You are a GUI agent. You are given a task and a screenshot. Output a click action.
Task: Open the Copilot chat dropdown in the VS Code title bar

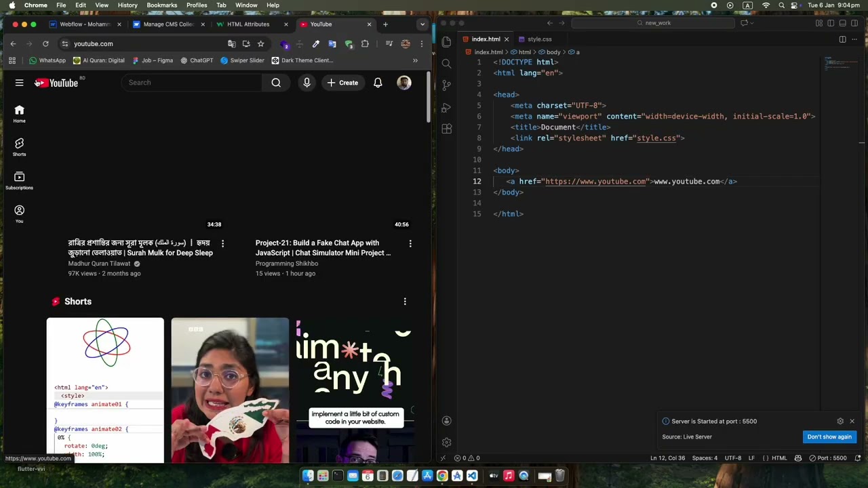pos(753,23)
